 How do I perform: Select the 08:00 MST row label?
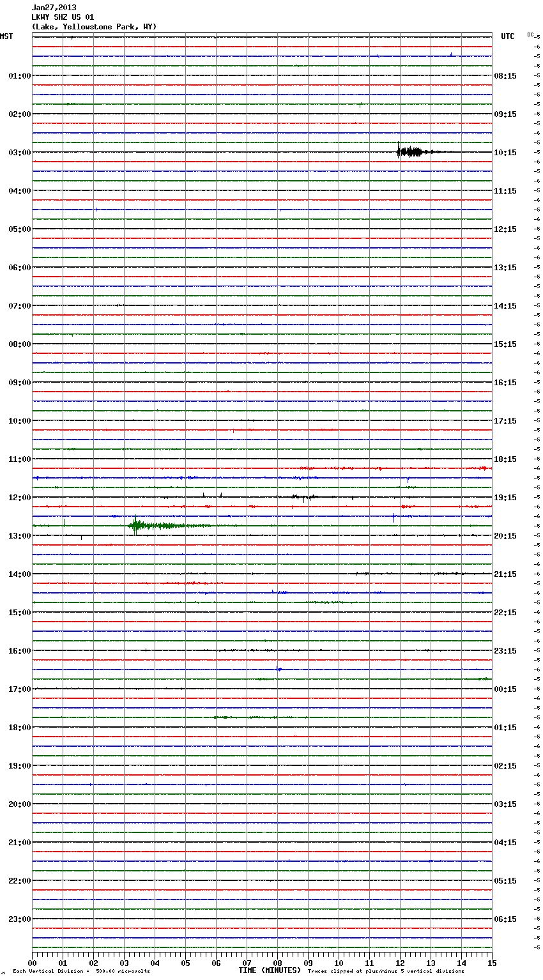click(19, 344)
